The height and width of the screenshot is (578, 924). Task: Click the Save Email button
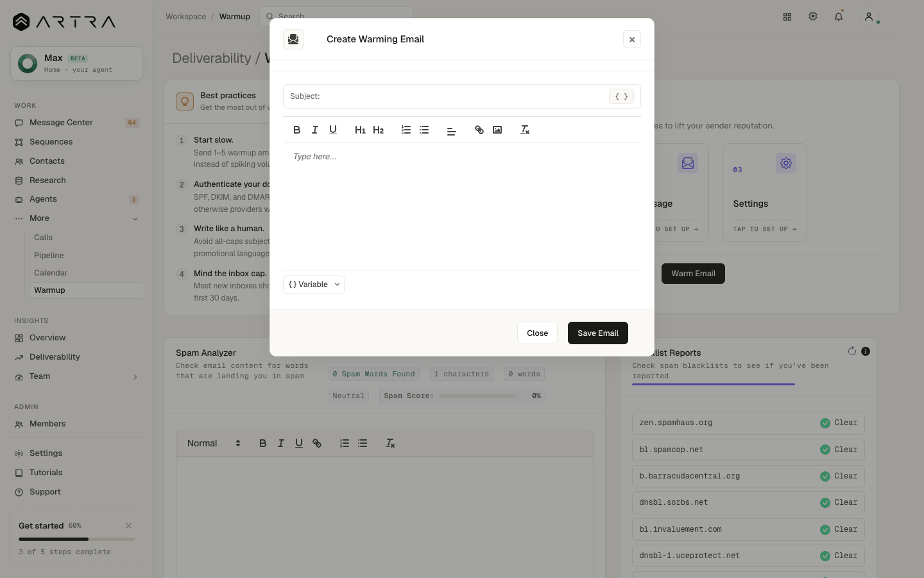598,333
